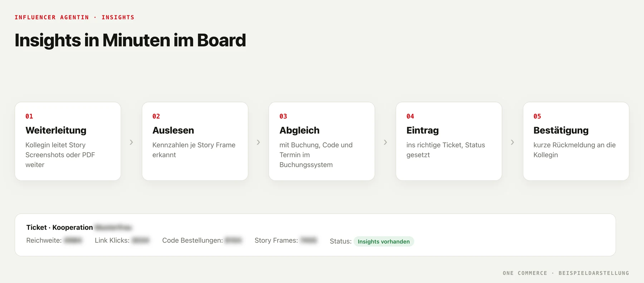
Task: Click the blurred Link Klicks value
Action: pyautogui.click(x=141, y=240)
